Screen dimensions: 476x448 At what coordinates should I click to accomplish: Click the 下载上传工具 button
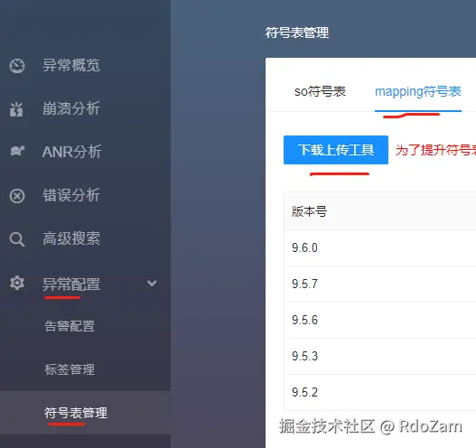[x=336, y=150]
